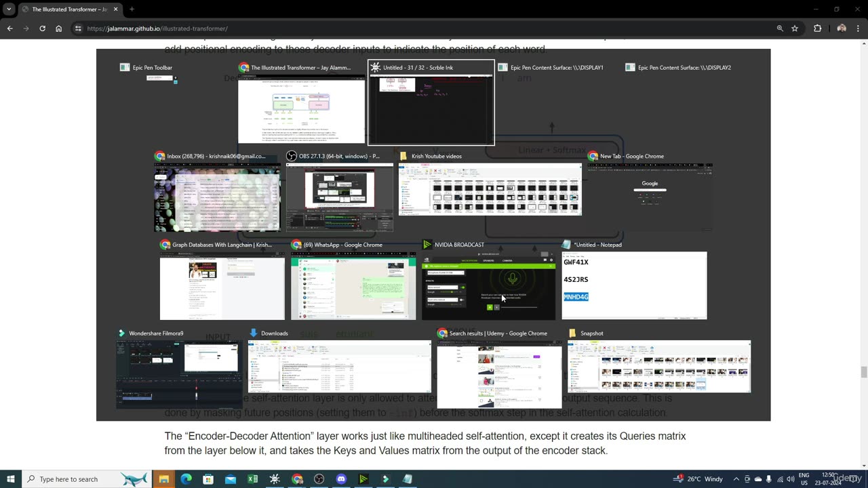Switch to WhatsApp Google Chrome window
The image size is (868, 488).
[x=353, y=280]
